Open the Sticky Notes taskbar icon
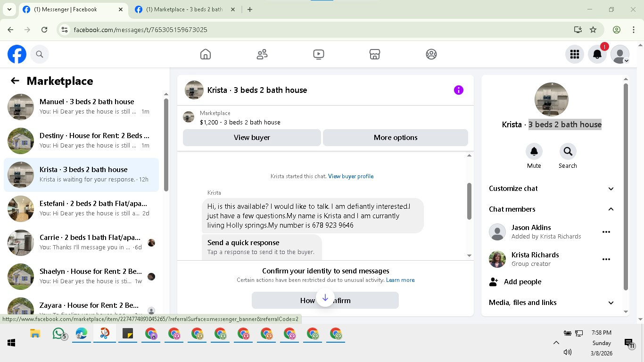Screen dimensions: 644x362 [128, 334]
